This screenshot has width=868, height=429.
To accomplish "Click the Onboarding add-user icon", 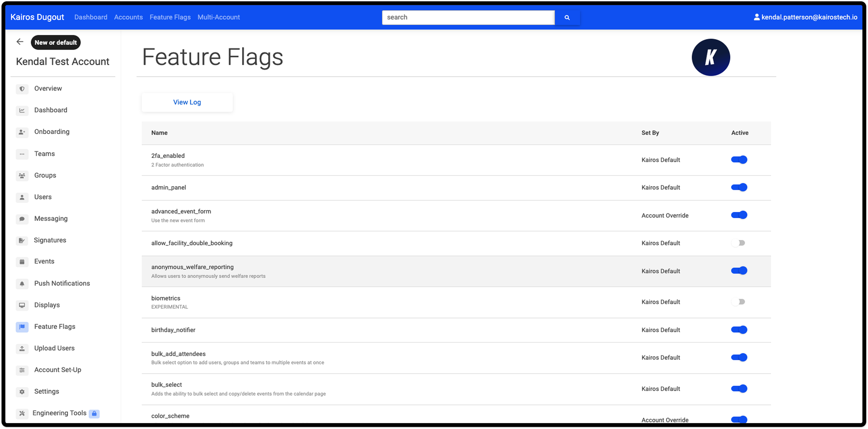I will tap(22, 132).
